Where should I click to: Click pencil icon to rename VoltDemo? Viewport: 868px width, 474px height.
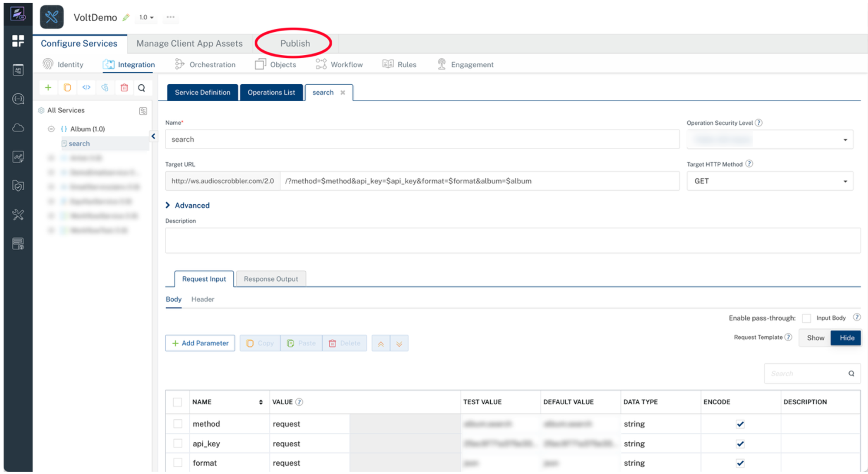click(x=126, y=18)
